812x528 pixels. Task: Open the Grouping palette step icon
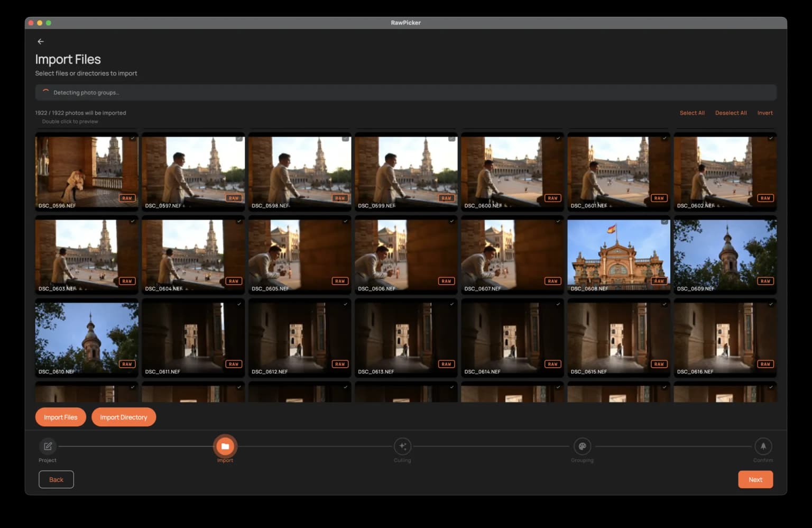click(x=582, y=446)
